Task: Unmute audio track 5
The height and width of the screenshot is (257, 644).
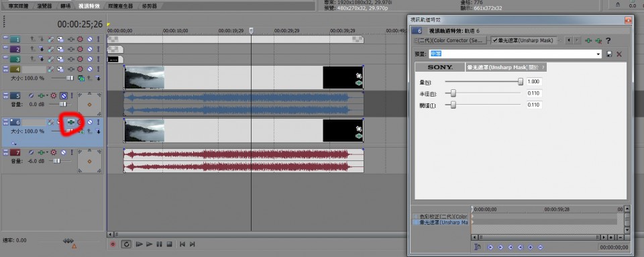Action: (64, 96)
